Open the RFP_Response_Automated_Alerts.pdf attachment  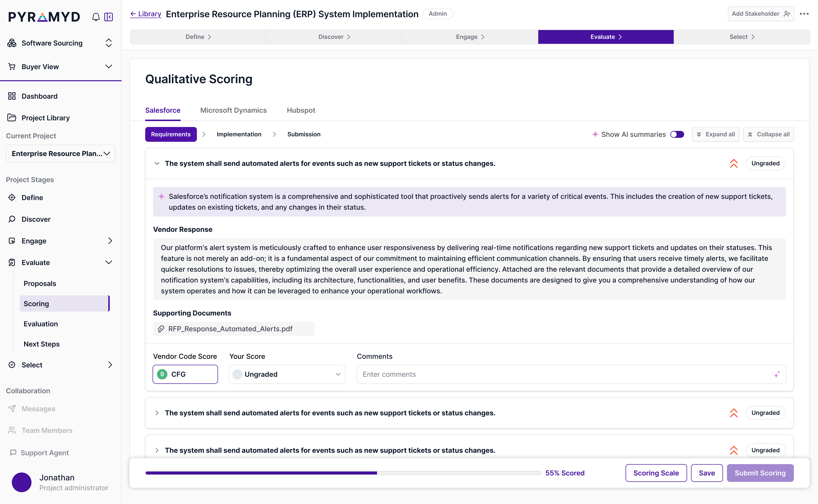point(230,329)
